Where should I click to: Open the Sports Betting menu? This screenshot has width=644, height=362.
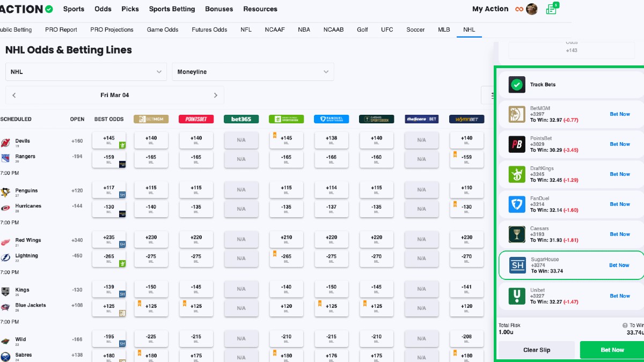(172, 9)
